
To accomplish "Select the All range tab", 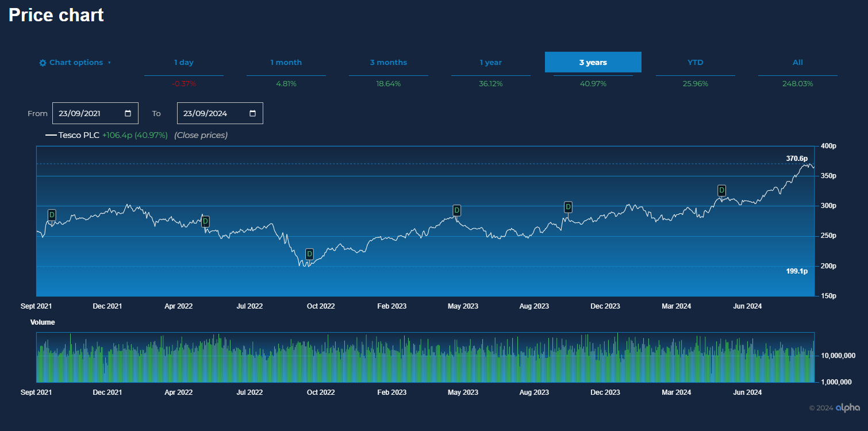I will (x=798, y=63).
